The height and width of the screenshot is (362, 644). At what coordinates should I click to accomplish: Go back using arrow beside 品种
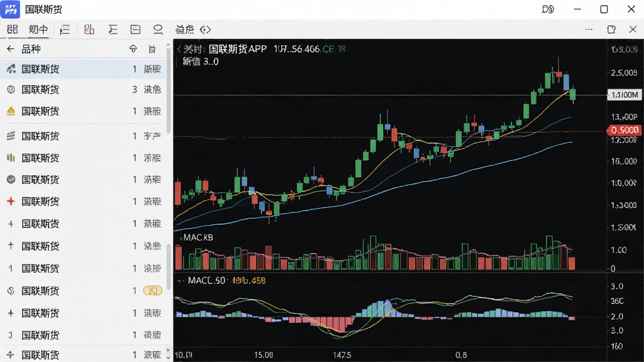point(11,49)
